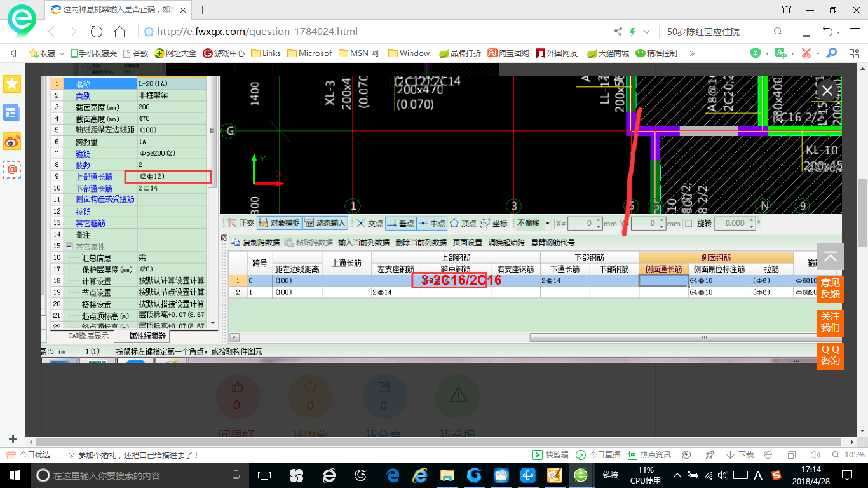Image resolution: width=868 pixels, height=488 pixels.
Task: Toggle 动态输入 dynamic input
Action: coord(325,223)
